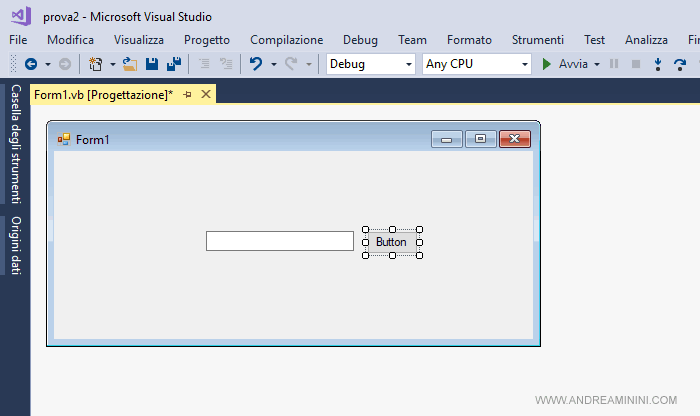Select the Button control on the form

391,242
